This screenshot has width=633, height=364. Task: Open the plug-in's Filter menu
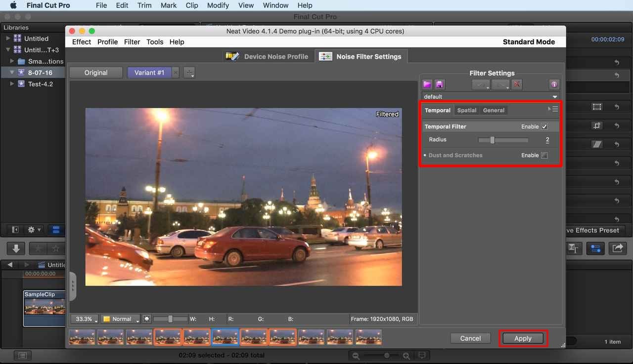[132, 42]
